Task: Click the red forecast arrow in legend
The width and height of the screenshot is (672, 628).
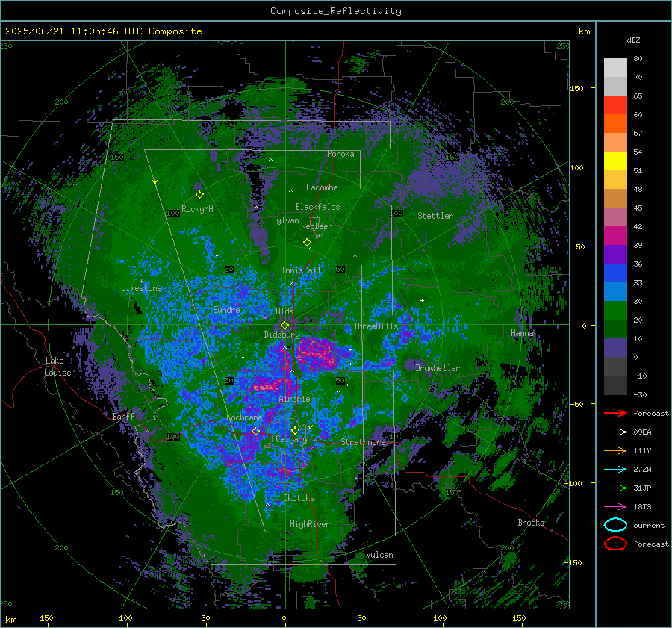Action: [615, 413]
